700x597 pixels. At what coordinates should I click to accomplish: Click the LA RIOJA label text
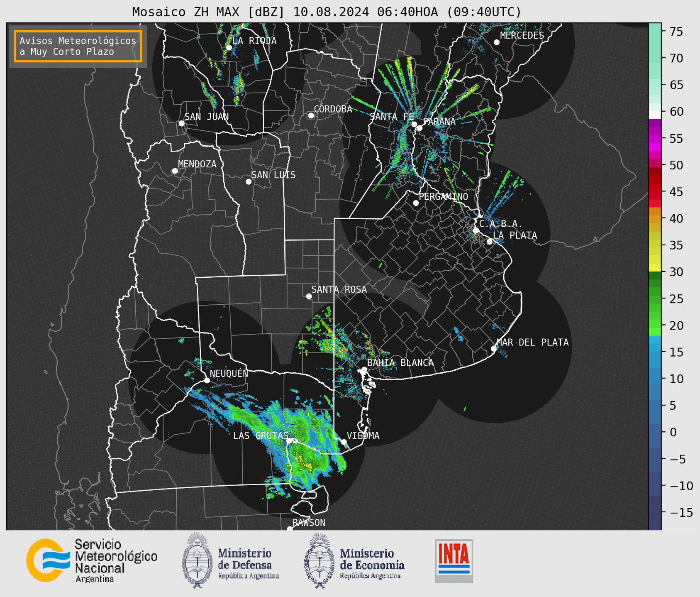coord(254,41)
